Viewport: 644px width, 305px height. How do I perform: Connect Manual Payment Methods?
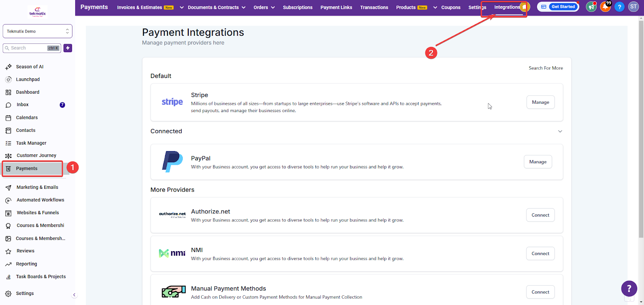pyautogui.click(x=541, y=292)
